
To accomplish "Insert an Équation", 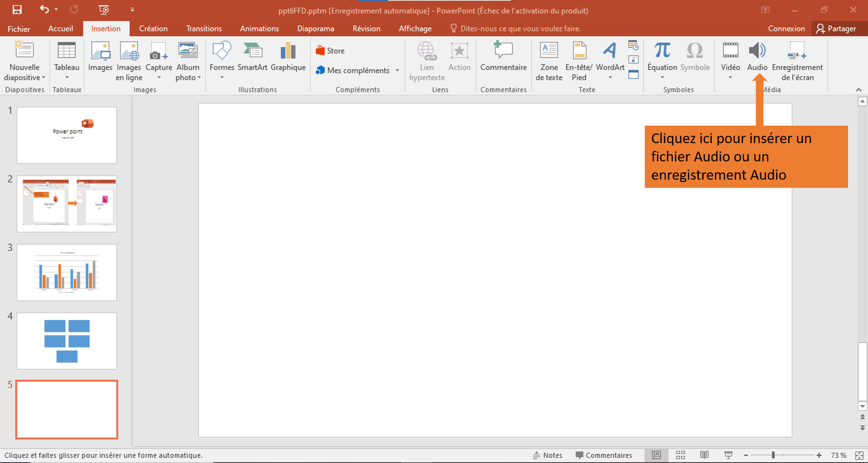I will click(662, 60).
